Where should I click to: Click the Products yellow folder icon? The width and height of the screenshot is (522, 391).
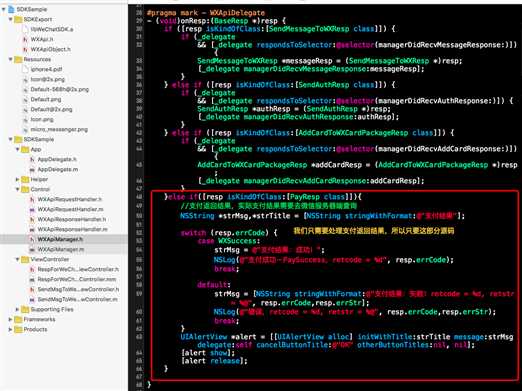click(x=18, y=329)
